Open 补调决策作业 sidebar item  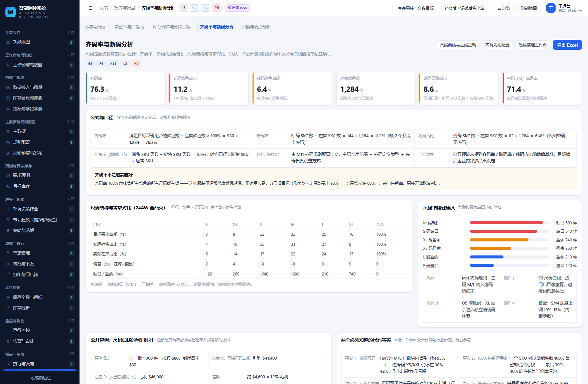(x=40, y=209)
